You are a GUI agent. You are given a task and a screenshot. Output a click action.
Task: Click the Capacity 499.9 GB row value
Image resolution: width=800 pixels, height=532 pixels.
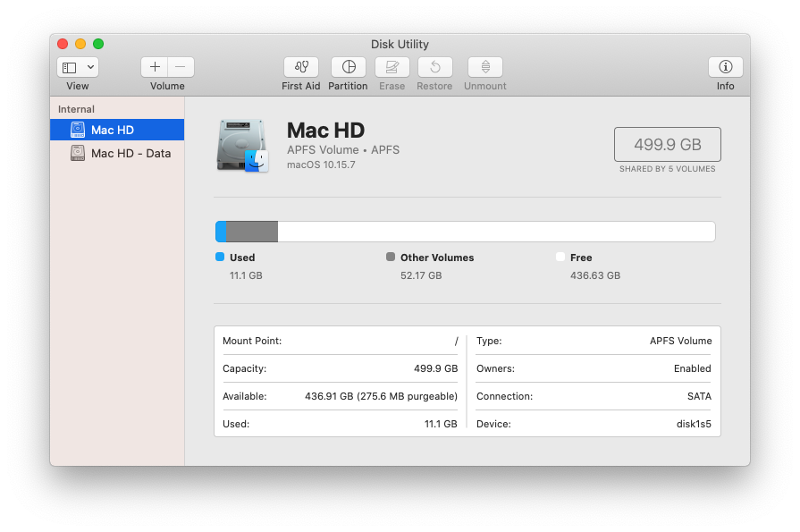click(x=435, y=368)
